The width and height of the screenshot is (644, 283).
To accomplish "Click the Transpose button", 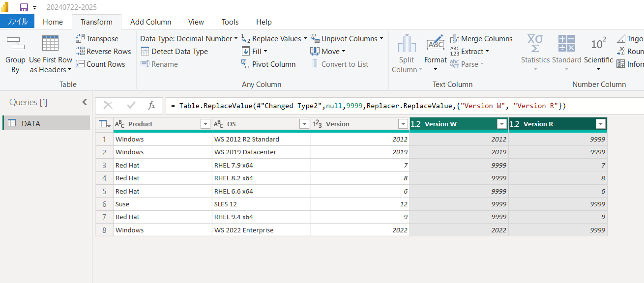I will tap(97, 38).
